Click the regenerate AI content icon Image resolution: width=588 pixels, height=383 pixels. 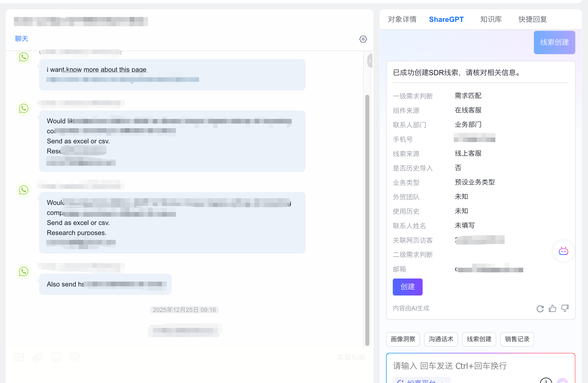tap(540, 309)
